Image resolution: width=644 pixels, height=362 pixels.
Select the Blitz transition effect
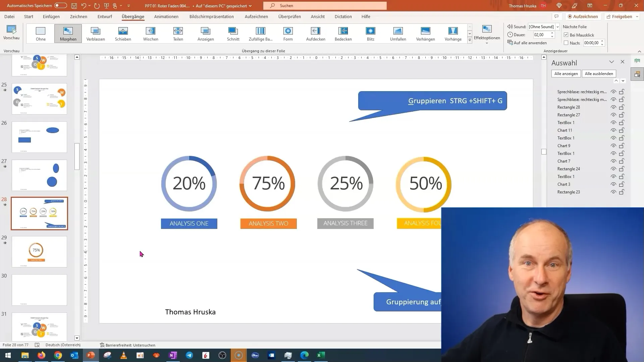click(371, 33)
